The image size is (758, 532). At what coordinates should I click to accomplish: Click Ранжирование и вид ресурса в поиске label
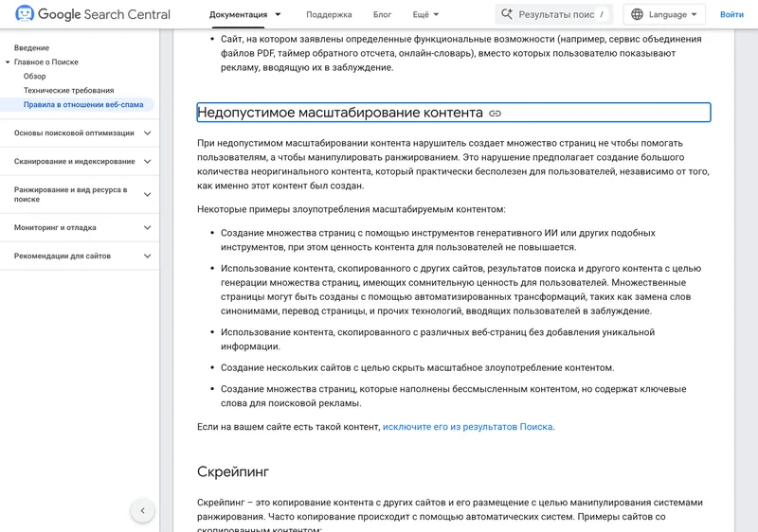click(70, 194)
